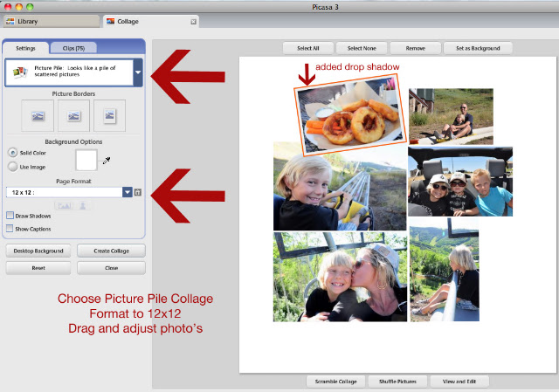This screenshot has height=392, width=559.
Task: Choose the white border picture style icon
Action: pyautogui.click(x=73, y=116)
